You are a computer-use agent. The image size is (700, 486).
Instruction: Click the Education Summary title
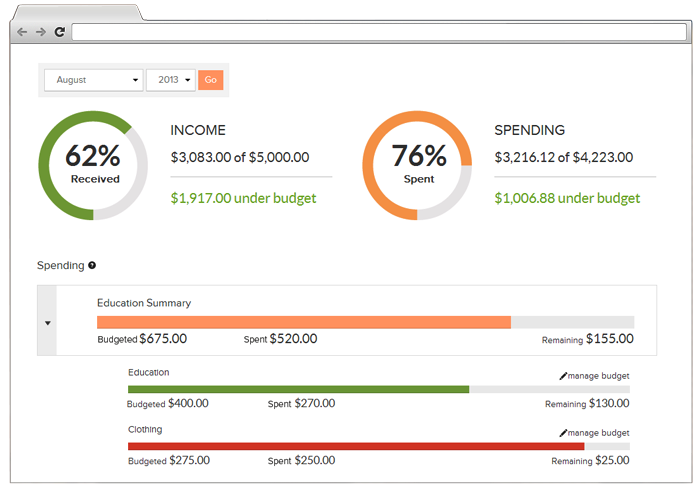[x=144, y=303]
